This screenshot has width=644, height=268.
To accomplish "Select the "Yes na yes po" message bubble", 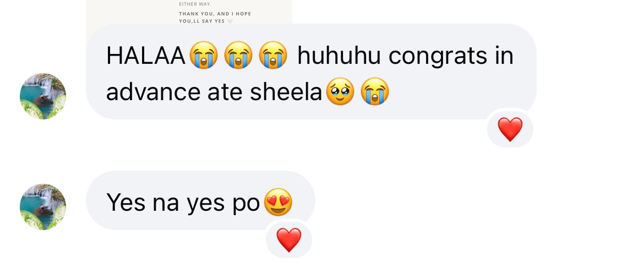I will point(200,201).
